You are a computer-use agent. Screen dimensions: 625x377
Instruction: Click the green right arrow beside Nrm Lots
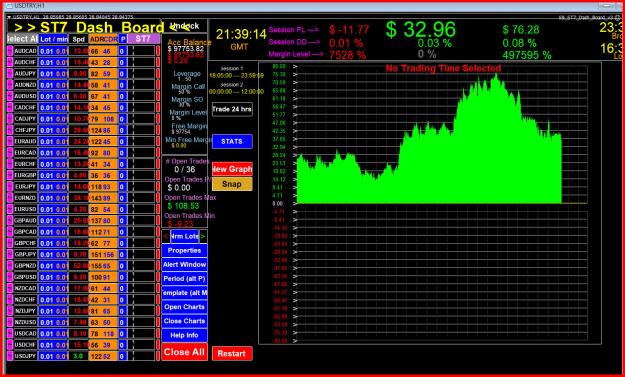coord(203,236)
